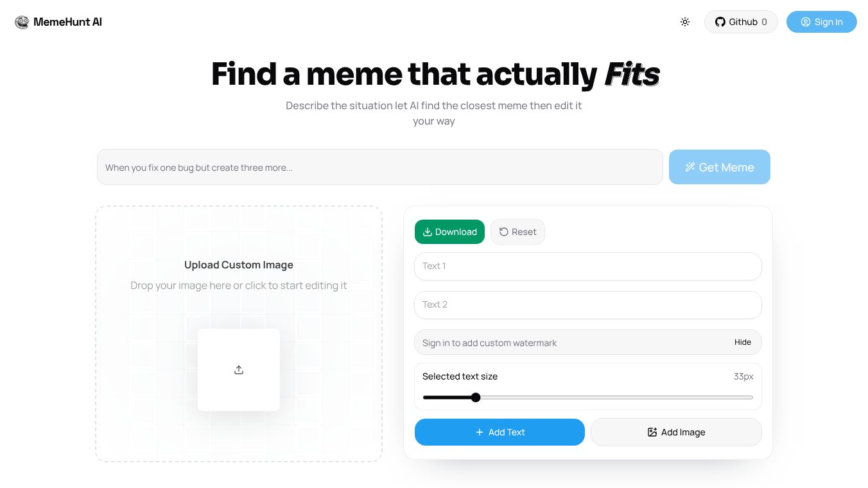Viewport: 868px width, 488px height.
Task: Select the upload icon in the drop area
Action: (239, 370)
